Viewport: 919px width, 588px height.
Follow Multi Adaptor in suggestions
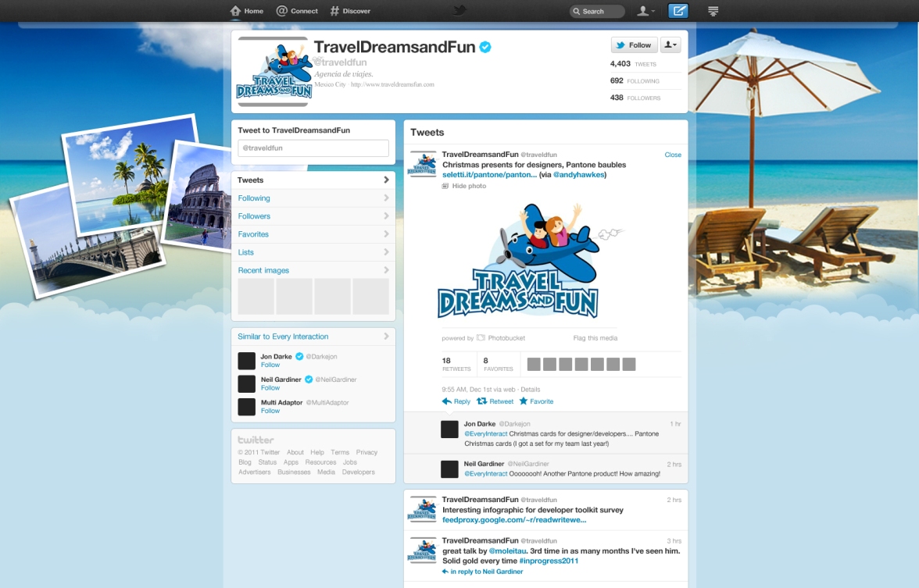click(270, 411)
